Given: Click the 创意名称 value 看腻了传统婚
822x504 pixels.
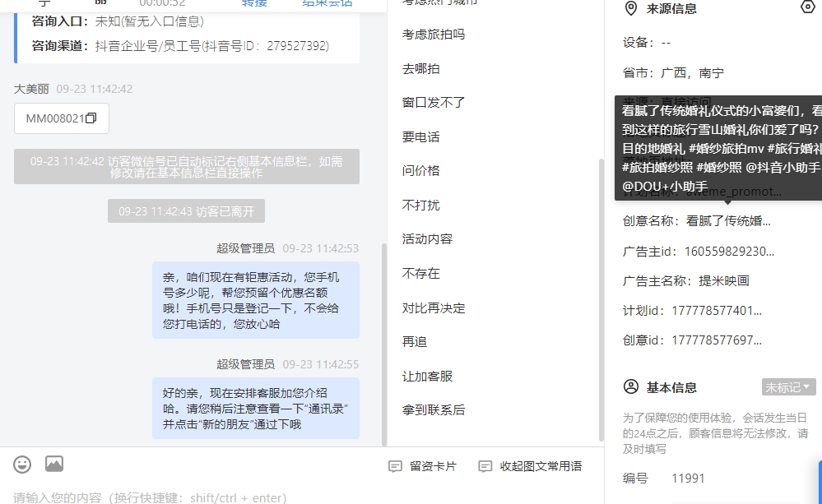Looking at the screenshot, I should 729,221.
